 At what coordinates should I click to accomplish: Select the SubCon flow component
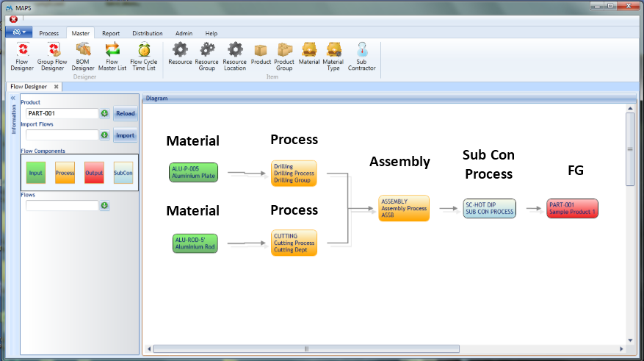pyautogui.click(x=123, y=173)
